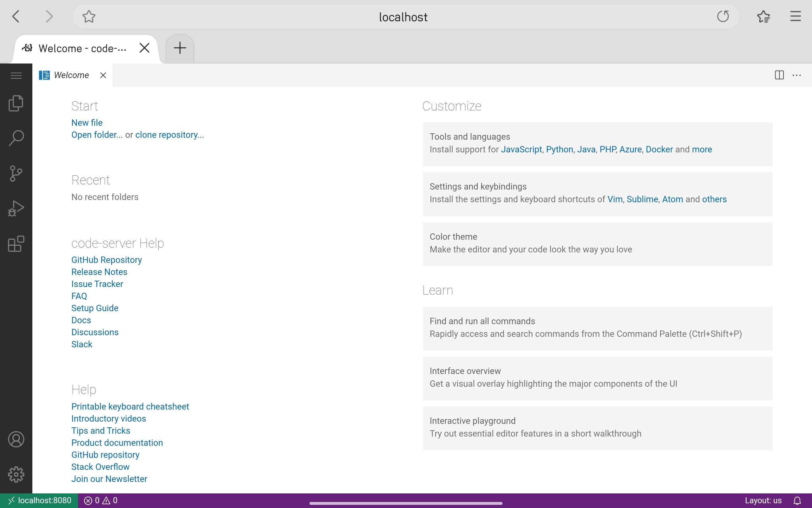Open the Docs link

pos(81,320)
